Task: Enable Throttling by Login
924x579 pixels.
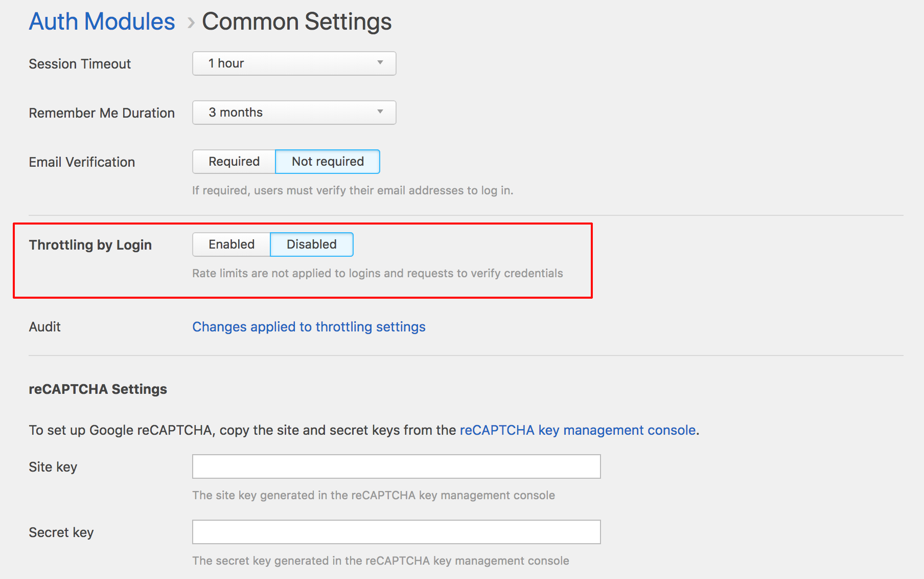Action: point(232,244)
